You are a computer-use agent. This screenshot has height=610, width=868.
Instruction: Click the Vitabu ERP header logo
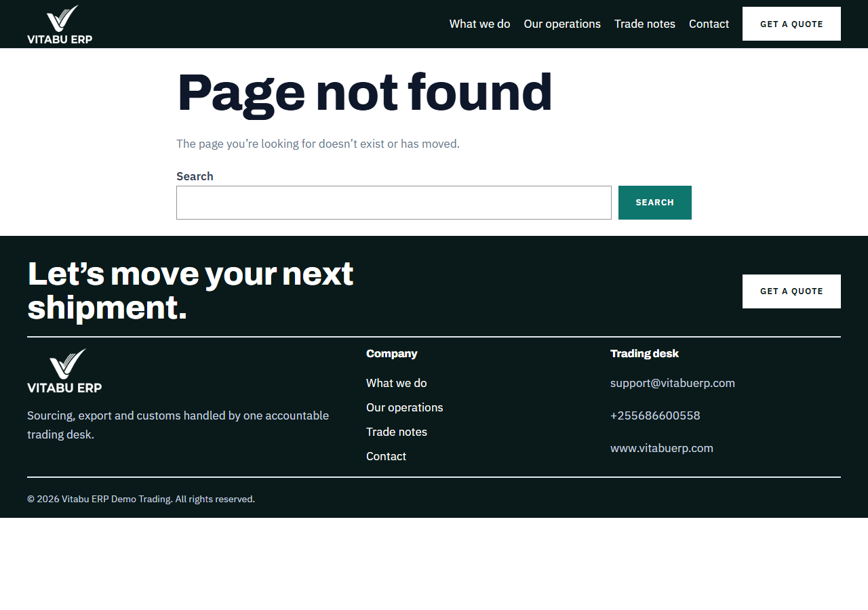(x=60, y=24)
